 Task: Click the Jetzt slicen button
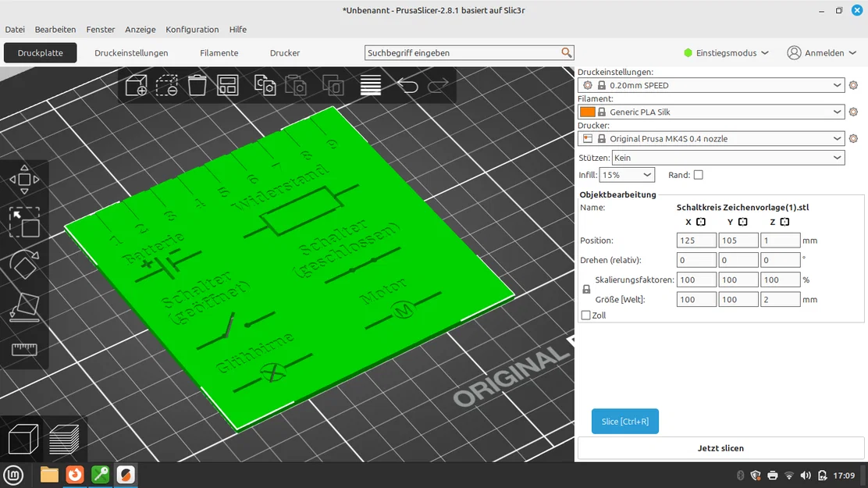click(x=720, y=448)
